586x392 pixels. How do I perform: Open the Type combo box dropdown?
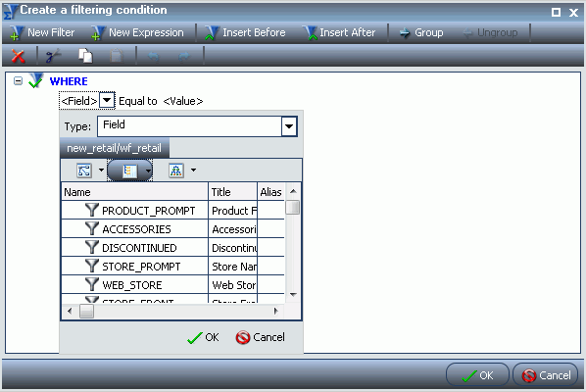tap(289, 126)
